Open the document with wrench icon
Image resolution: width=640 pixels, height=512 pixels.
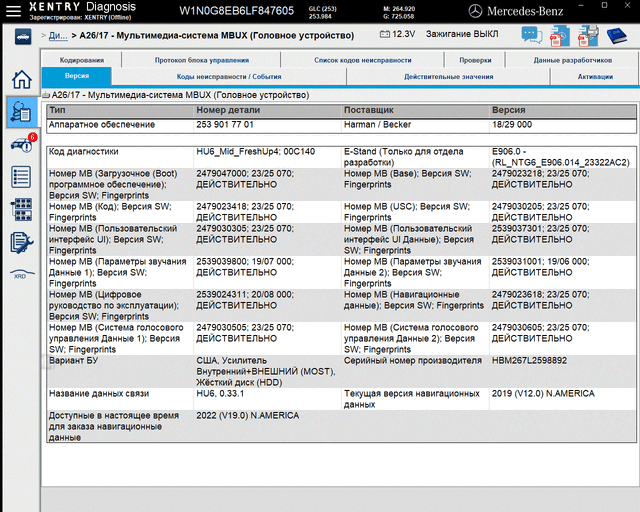point(20,241)
